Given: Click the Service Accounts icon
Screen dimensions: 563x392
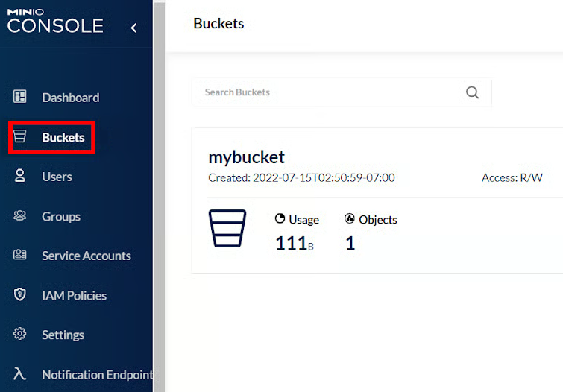Looking at the screenshot, I should click(20, 256).
